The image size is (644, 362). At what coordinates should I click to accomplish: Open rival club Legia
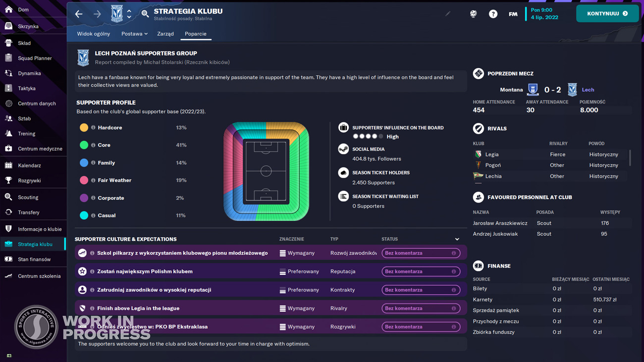(x=492, y=155)
